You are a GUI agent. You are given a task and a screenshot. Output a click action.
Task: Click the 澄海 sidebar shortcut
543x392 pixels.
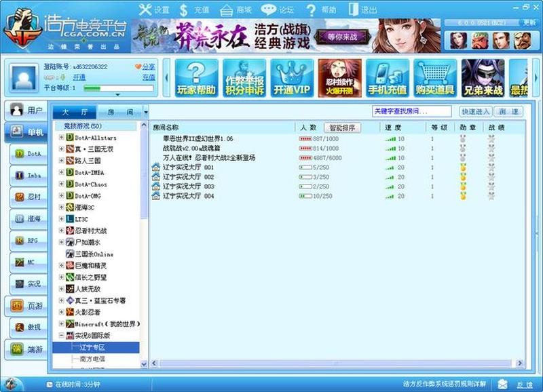(x=29, y=218)
